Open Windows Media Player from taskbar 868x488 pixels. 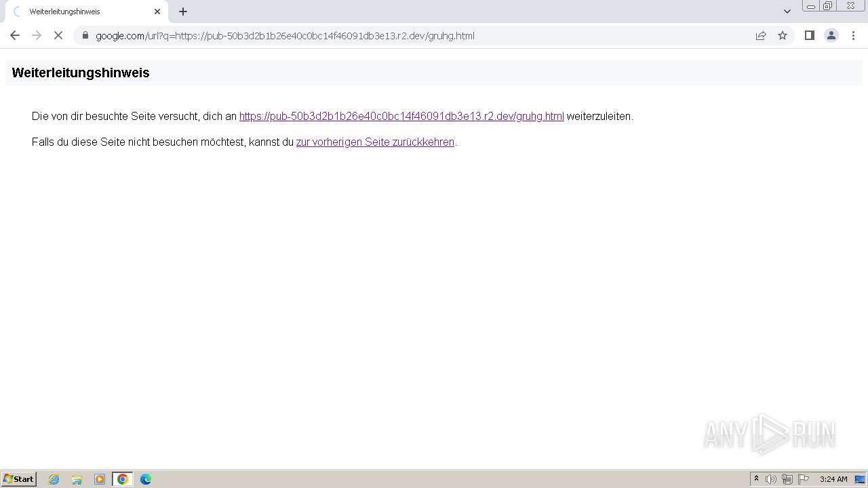coord(100,479)
